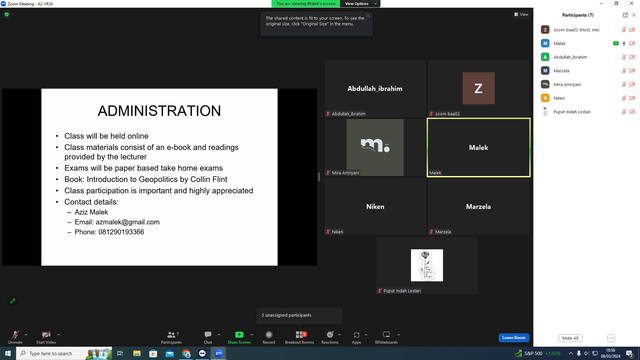Click the highlighted Malek video tile
This screenshot has width=640, height=360.
click(479, 147)
